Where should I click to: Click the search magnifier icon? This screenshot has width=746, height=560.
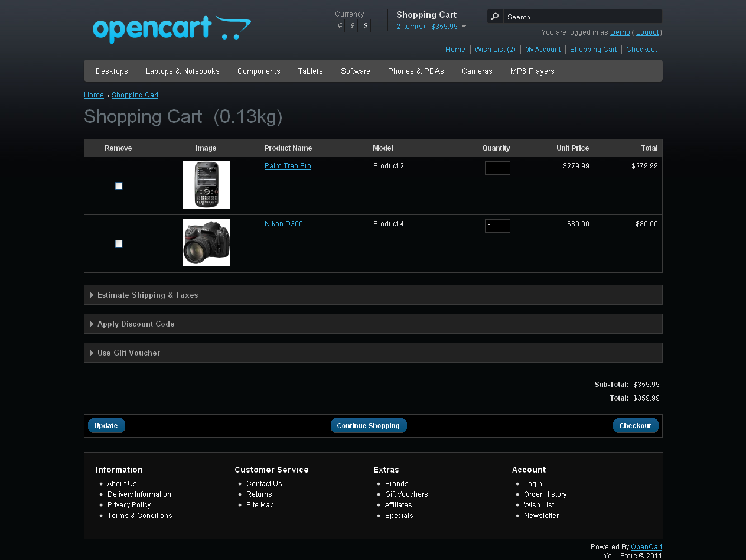(x=495, y=17)
